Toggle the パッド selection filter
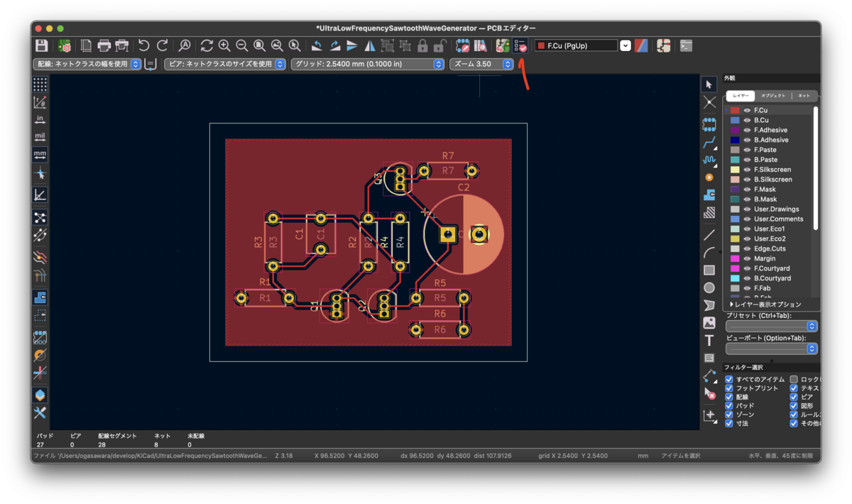 pos(728,406)
